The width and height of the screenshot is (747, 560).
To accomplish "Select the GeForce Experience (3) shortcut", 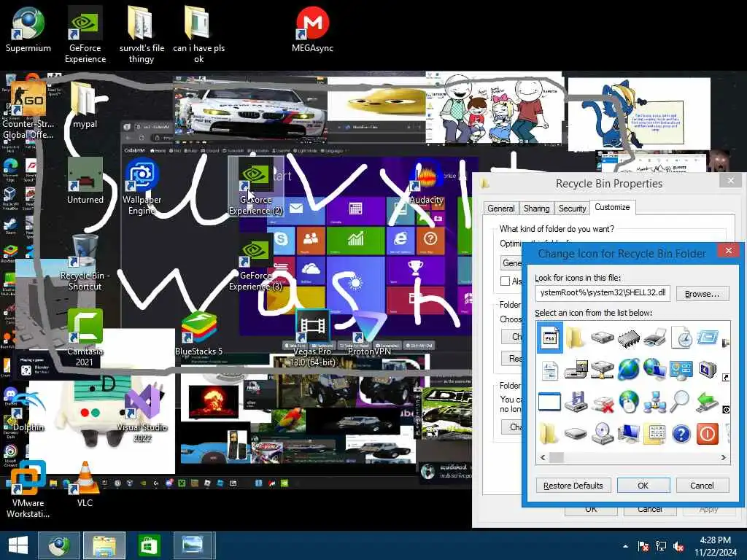I will coord(255,262).
